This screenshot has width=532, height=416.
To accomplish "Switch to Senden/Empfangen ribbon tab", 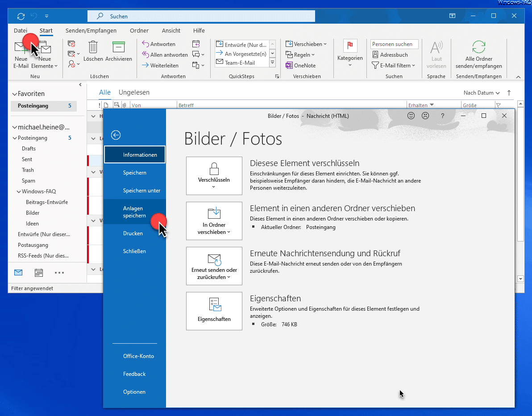I will click(91, 30).
